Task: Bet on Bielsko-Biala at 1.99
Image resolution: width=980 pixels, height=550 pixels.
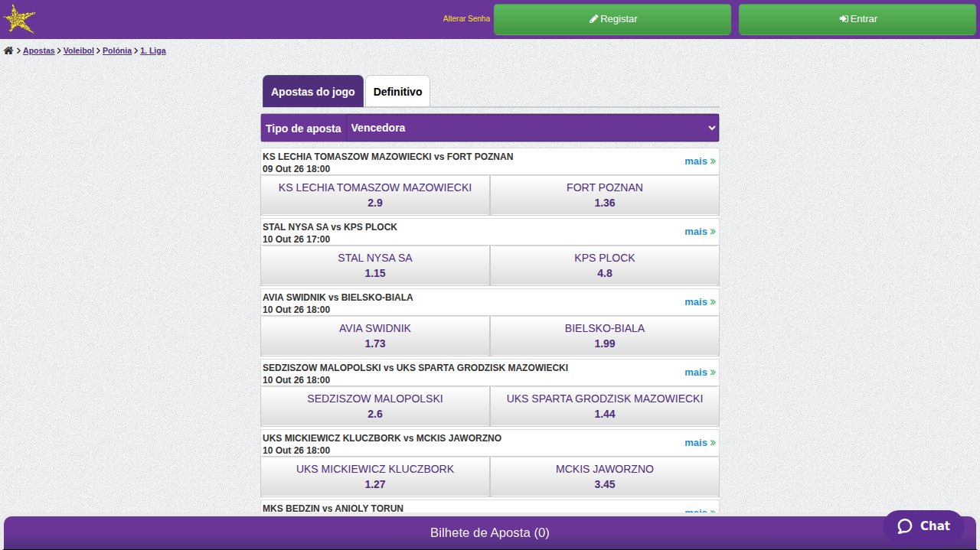Action: point(605,336)
